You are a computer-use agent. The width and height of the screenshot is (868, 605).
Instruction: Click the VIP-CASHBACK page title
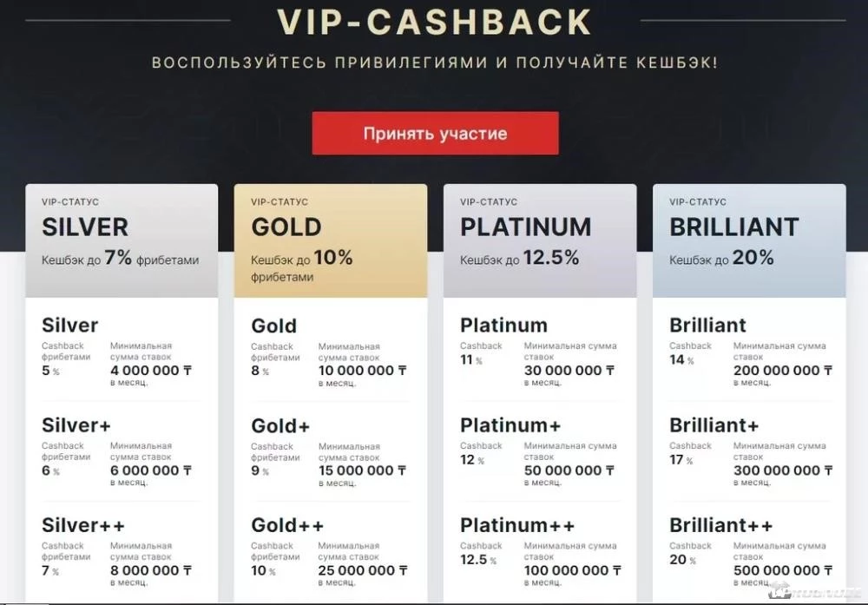tap(435, 23)
